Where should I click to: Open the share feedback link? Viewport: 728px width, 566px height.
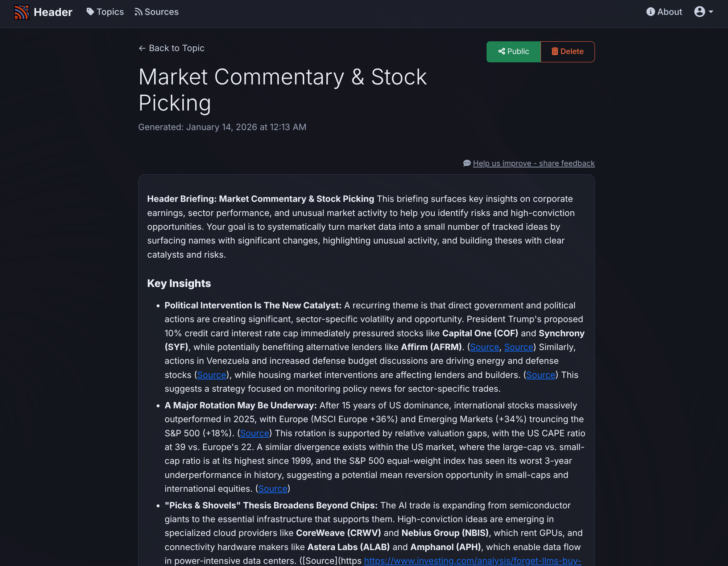(x=533, y=163)
